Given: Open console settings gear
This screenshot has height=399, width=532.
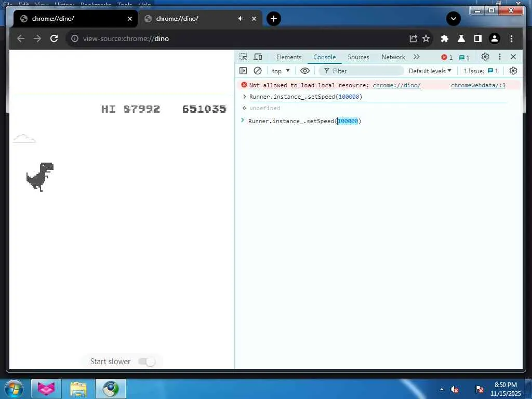Looking at the screenshot, I should (x=513, y=71).
